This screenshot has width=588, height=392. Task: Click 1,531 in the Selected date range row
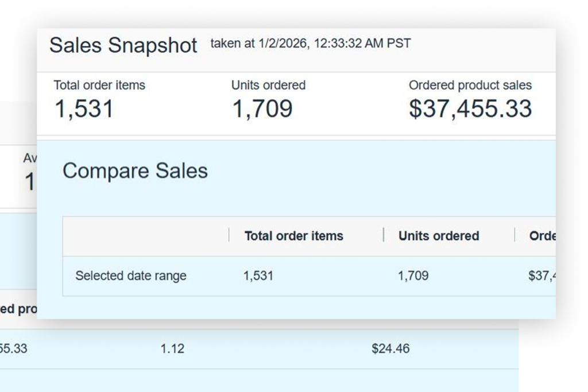(x=258, y=275)
